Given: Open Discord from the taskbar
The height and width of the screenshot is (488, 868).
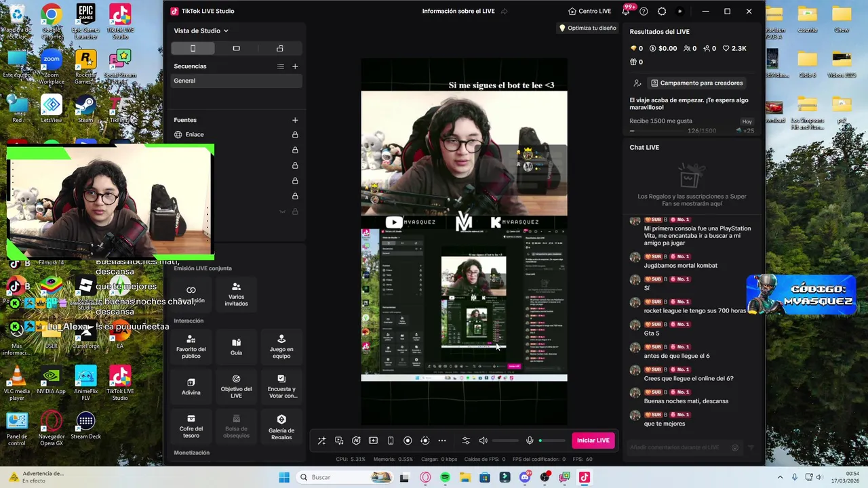Looking at the screenshot, I should 525,477.
